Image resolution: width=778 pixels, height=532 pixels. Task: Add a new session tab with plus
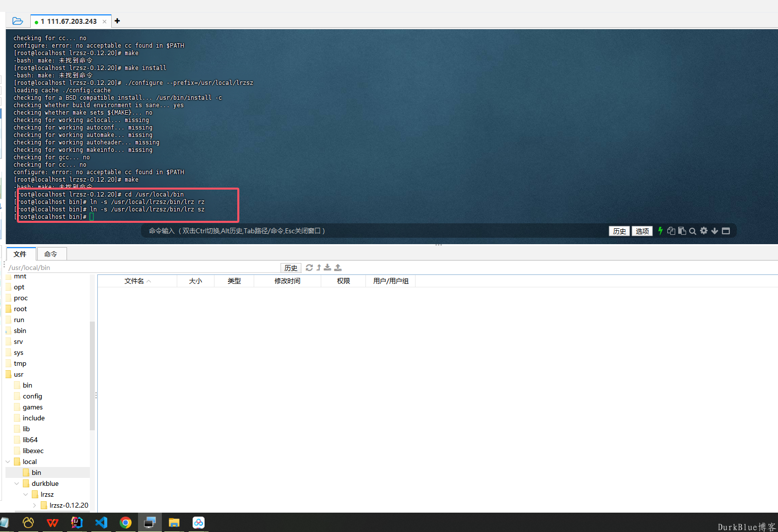coord(117,21)
